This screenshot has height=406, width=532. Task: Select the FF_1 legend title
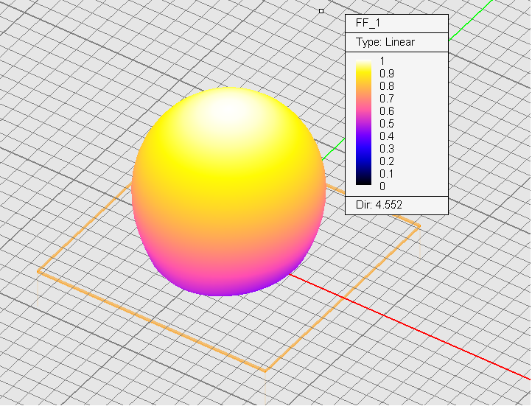click(367, 24)
